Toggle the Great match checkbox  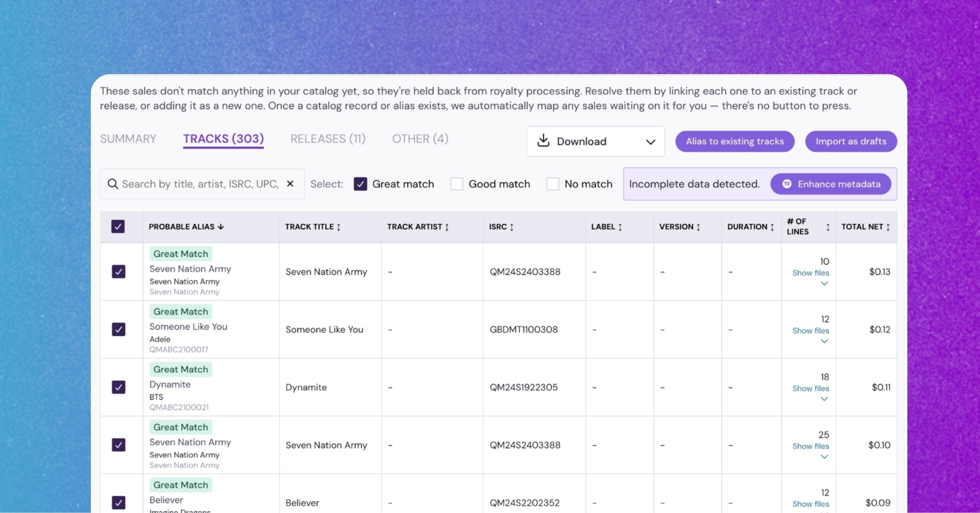tap(360, 184)
